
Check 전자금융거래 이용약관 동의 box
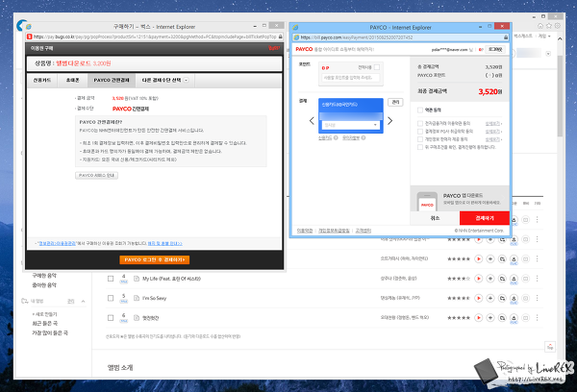coord(420,123)
